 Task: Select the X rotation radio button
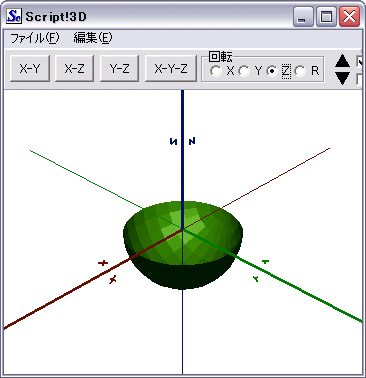tap(216, 71)
